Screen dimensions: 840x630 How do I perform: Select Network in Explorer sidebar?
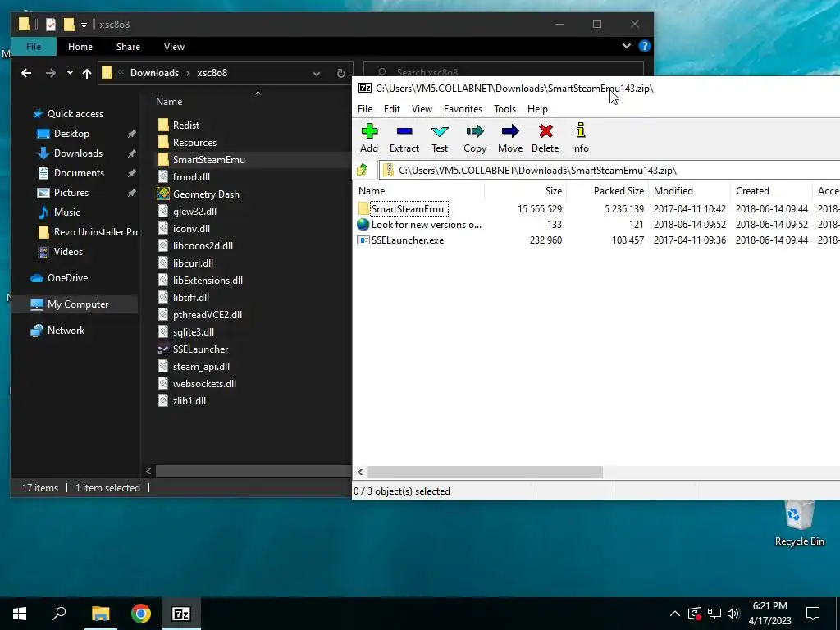pos(66,331)
